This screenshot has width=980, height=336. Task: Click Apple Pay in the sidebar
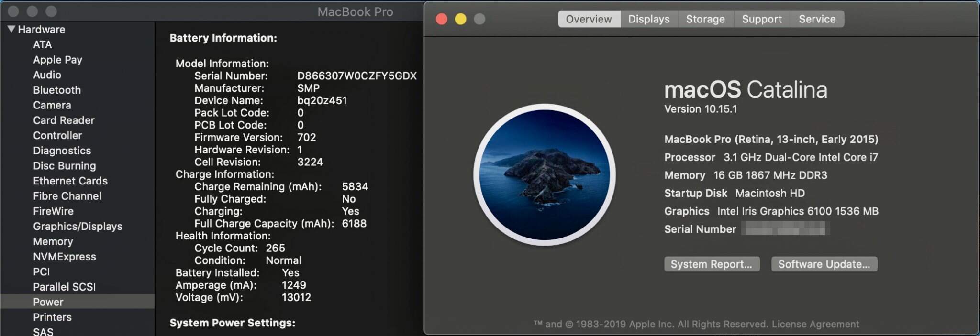coord(57,60)
